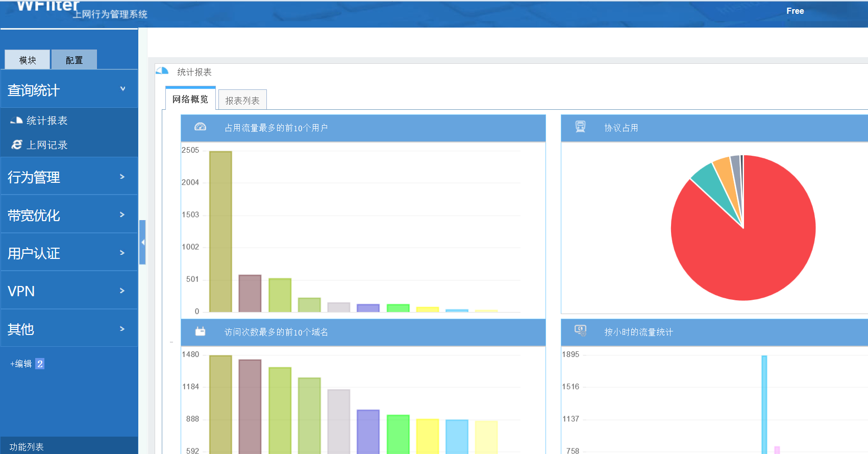Click the 统计报表 page header icon
This screenshot has height=454, width=868.
[162, 71]
